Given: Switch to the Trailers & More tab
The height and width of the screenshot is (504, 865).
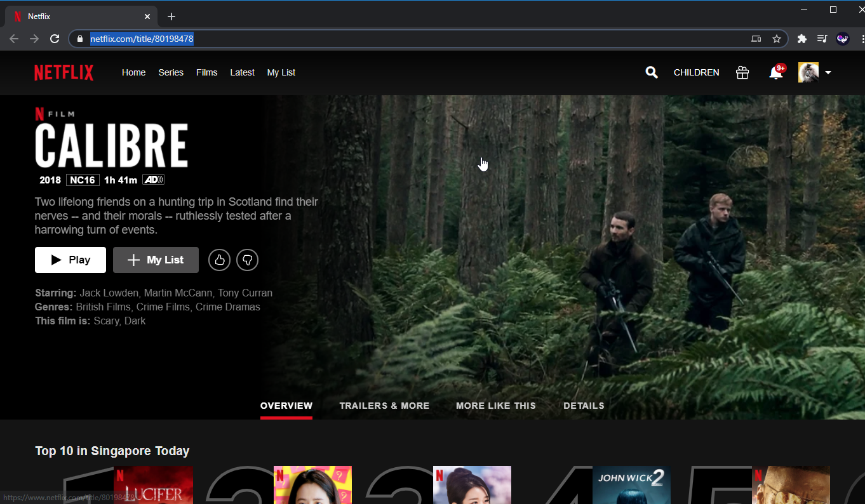Looking at the screenshot, I should [x=384, y=406].
